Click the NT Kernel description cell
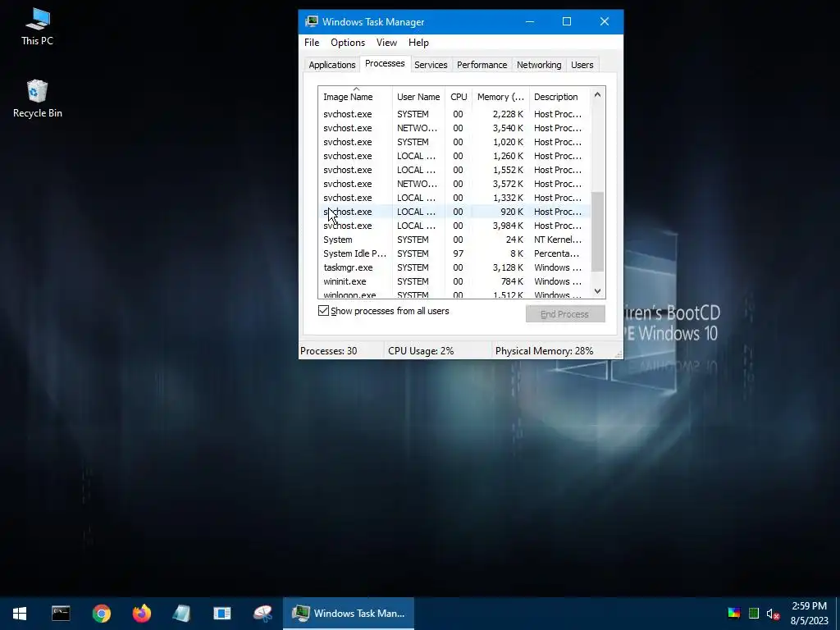 (558, 240)
